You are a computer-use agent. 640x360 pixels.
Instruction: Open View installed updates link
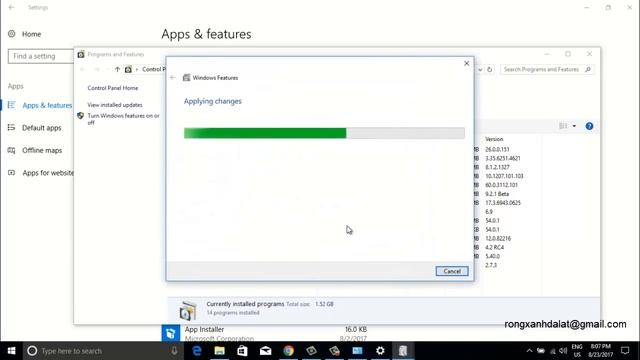click(115, 105)
